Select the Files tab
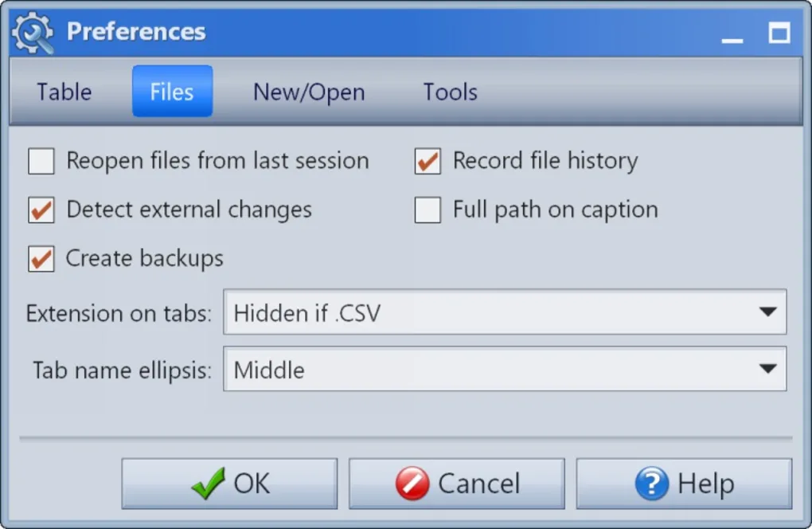 (x=172, y=92)
